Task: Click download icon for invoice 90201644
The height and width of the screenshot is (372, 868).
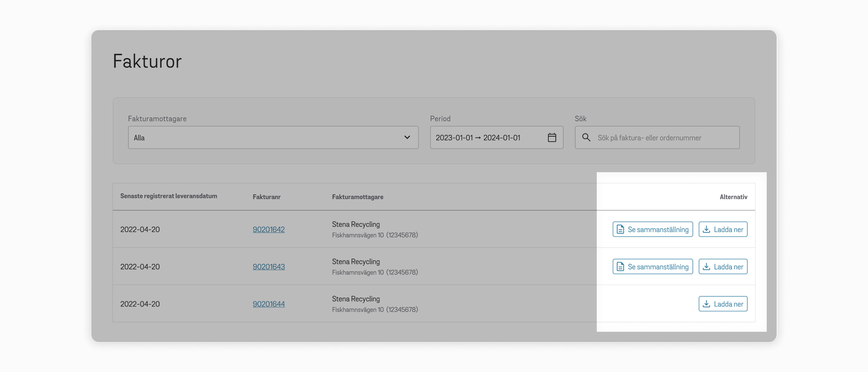Action: point(706,304)
